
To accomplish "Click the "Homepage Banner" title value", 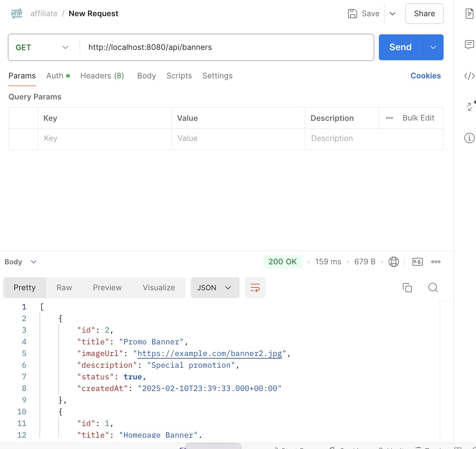I will click(x=158, y=435).
